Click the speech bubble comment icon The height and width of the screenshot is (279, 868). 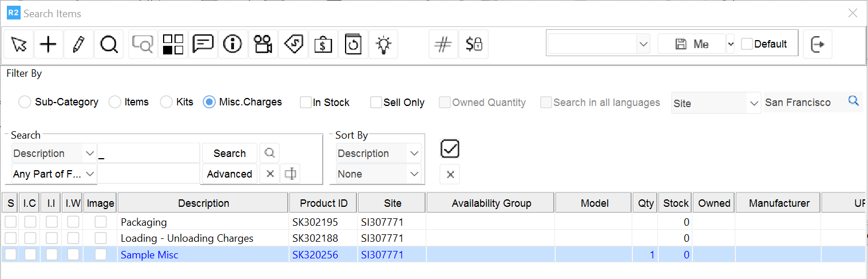(203, 44)
